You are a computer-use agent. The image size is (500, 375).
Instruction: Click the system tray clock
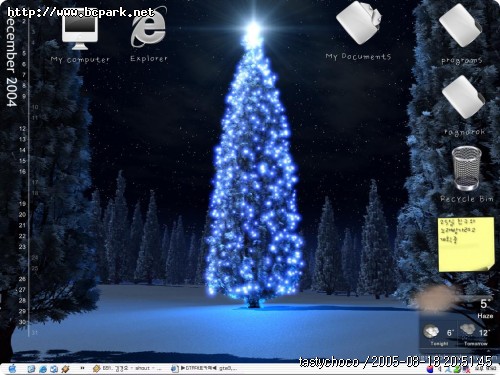[x=485, y=368]
